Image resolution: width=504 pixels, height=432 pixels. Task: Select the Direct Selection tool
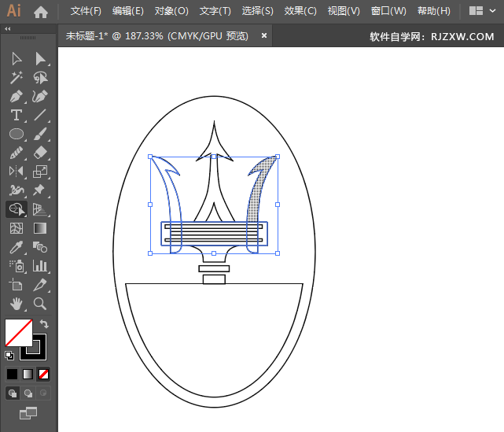point(40,59)
